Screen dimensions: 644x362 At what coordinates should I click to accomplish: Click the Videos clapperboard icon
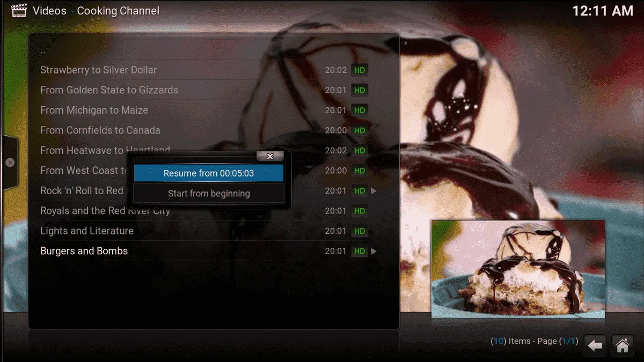(19, 11)
